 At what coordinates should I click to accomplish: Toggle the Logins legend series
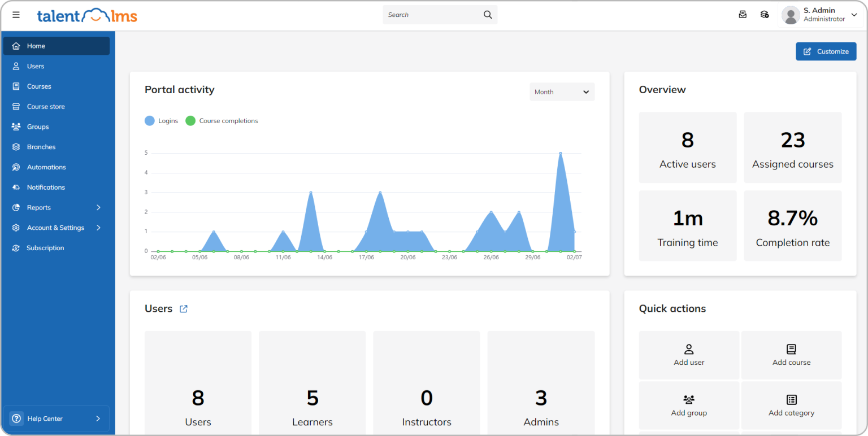(162, 121)
